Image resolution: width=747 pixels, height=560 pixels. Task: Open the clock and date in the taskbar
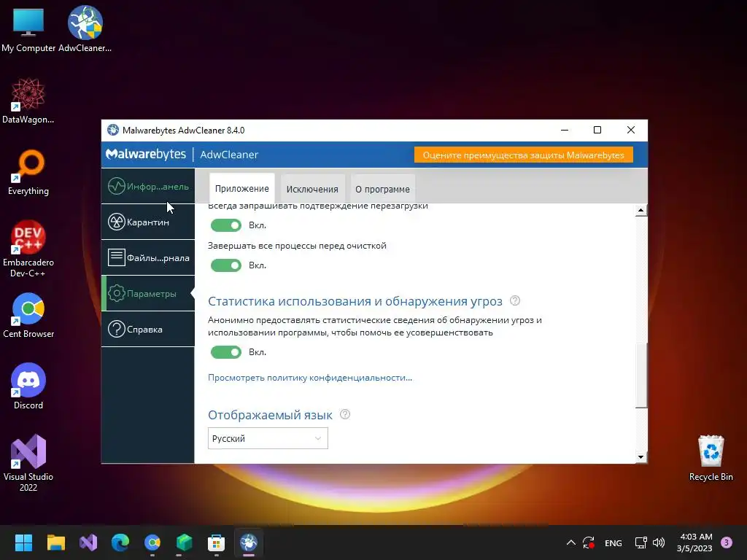point(694,542)
